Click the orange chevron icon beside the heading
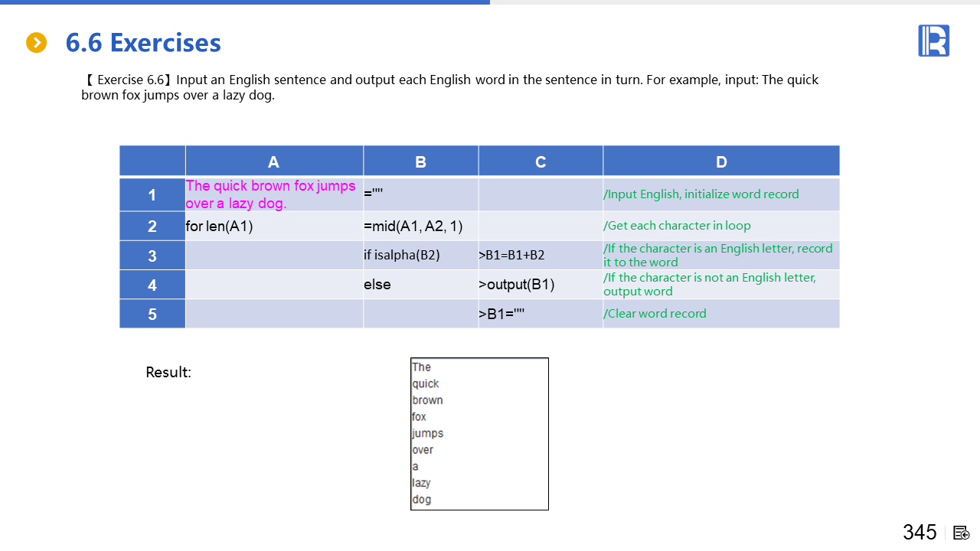Viewport: 980px width, 551px height. (x=36, y=43)
